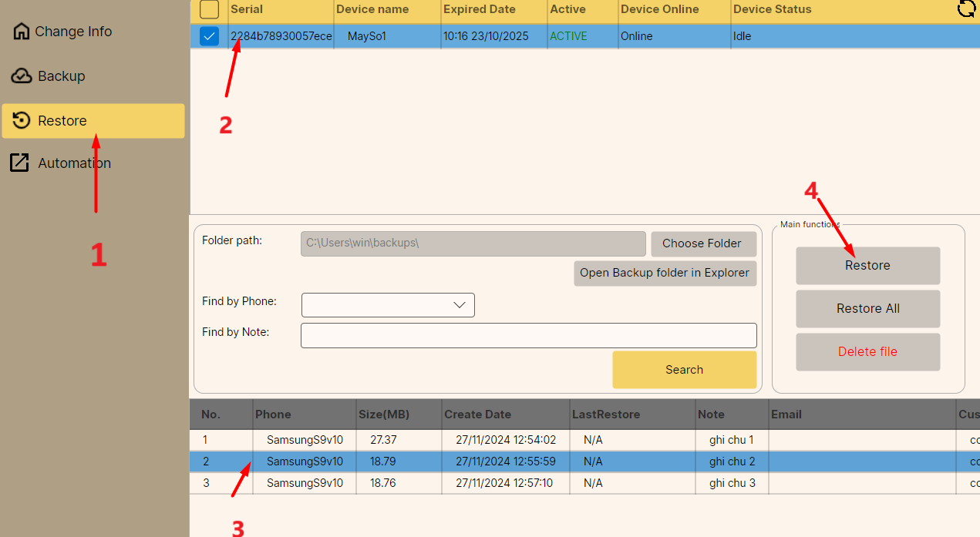
Task: Open Backup folder in Explorer
Action: pyautogui.click(x=665, y=273)
